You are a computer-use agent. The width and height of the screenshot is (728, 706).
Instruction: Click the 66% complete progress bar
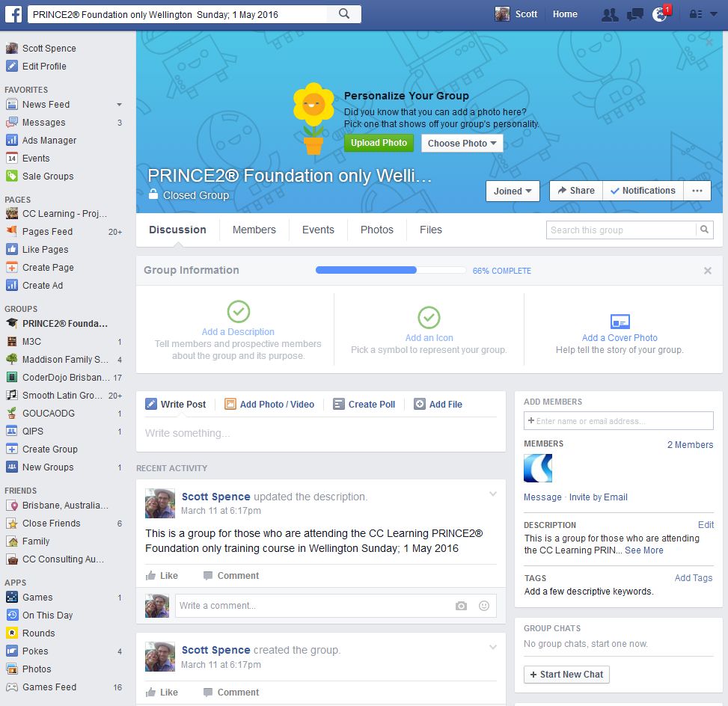(391, 270)
